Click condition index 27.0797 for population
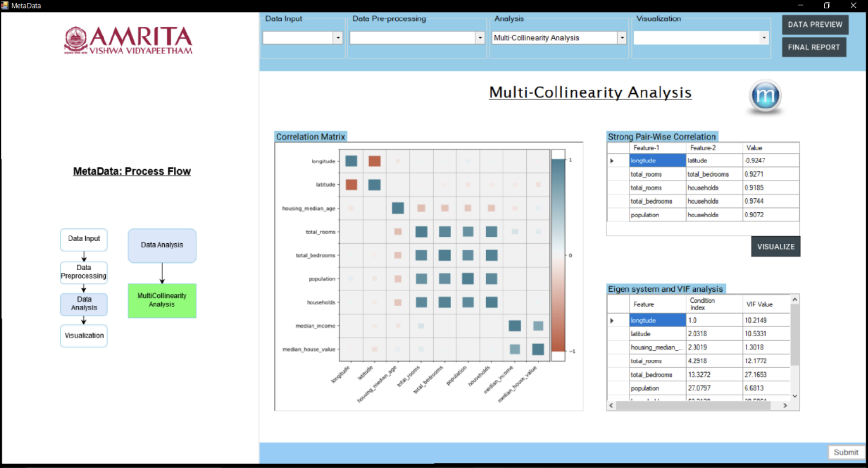The height and width of the screenshot is (468, 868). (714, 388)
